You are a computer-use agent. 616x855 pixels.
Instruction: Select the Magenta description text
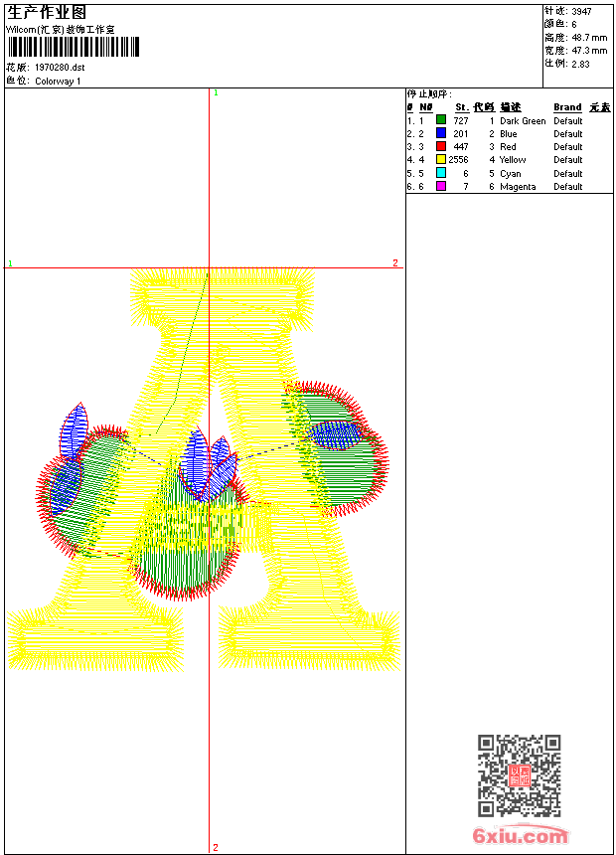tap(518, 187)
